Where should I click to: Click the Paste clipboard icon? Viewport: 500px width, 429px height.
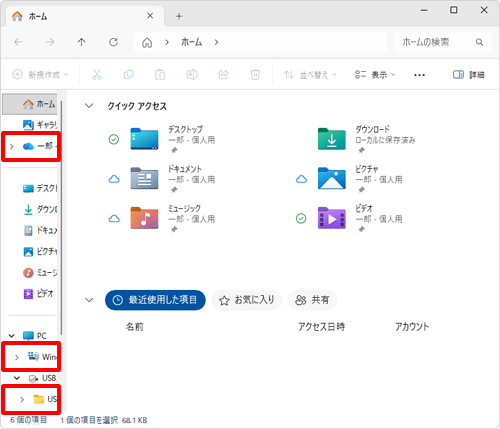(160, 74)
